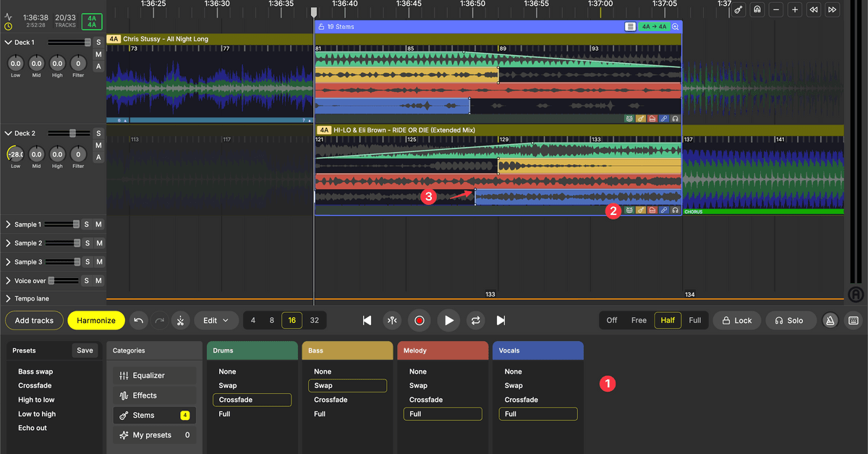The image size is (868, 454).
Task: Click the guitar stems icon in top toolbar
Action: (x=738, y=9)
